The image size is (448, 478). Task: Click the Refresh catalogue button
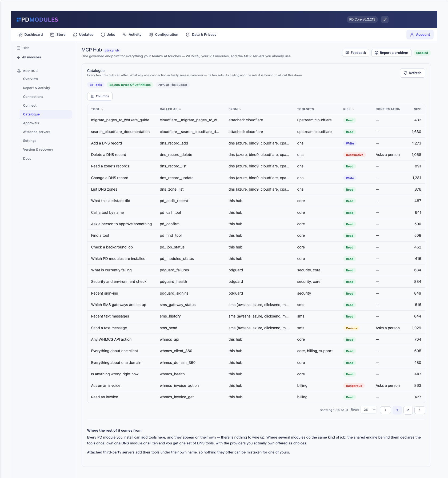(x=412, y=73)
